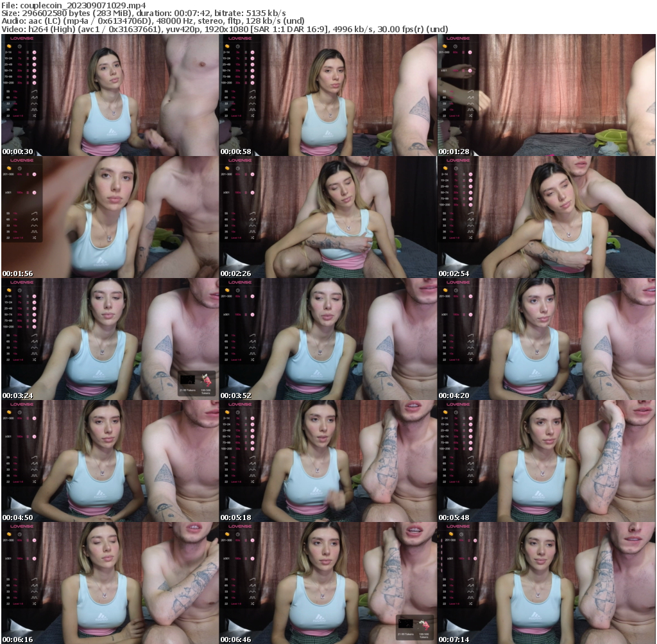Click the smiley intensity icon for 100-200 tier
This screenshot has width=657, height=644.
34,82
